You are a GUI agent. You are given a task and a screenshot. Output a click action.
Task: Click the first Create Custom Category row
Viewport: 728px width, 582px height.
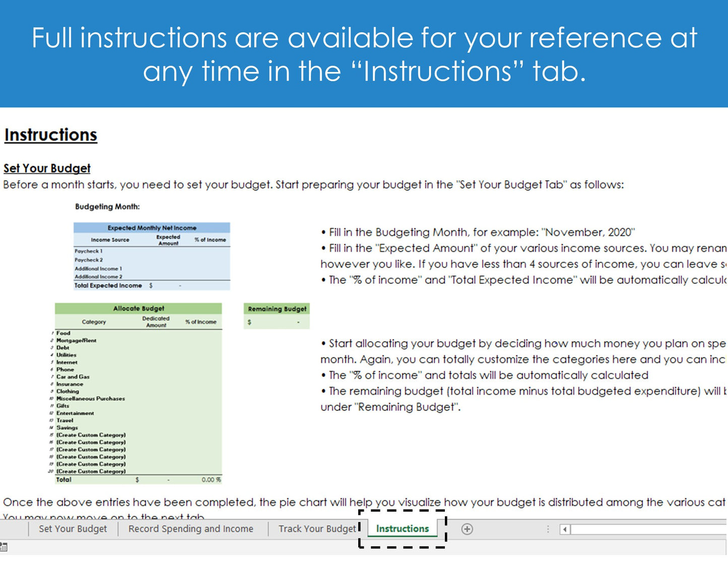91,435
